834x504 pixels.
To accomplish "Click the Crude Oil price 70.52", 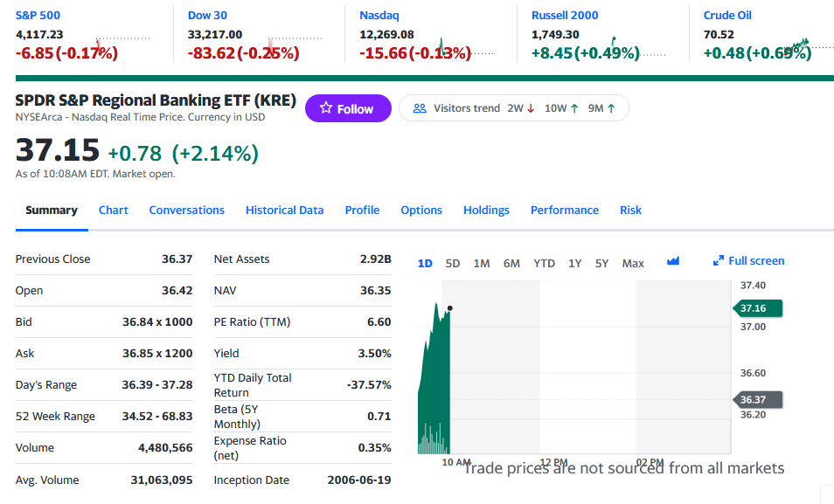I will [719, 35].
